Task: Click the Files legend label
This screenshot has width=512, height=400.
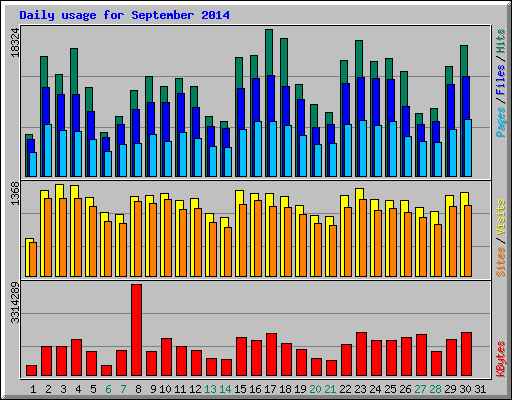Action: pyautogui.click(x=501, y=79)
